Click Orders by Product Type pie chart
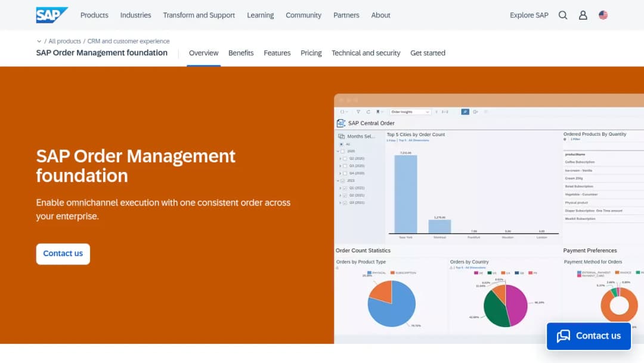Viewport: 644px width, 363px height. pyautogui.click(x=391, y=304)
